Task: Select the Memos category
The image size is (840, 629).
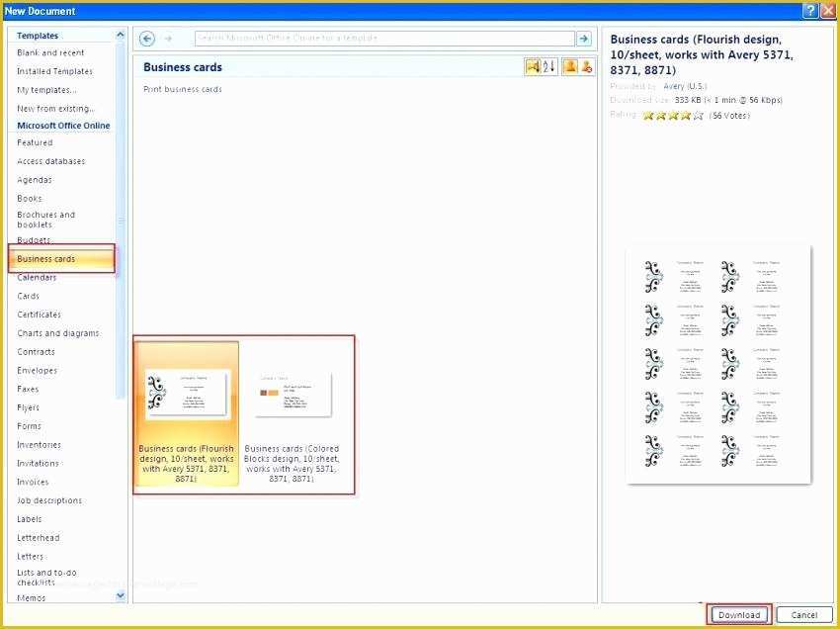Action: click(x=31, y=598)
